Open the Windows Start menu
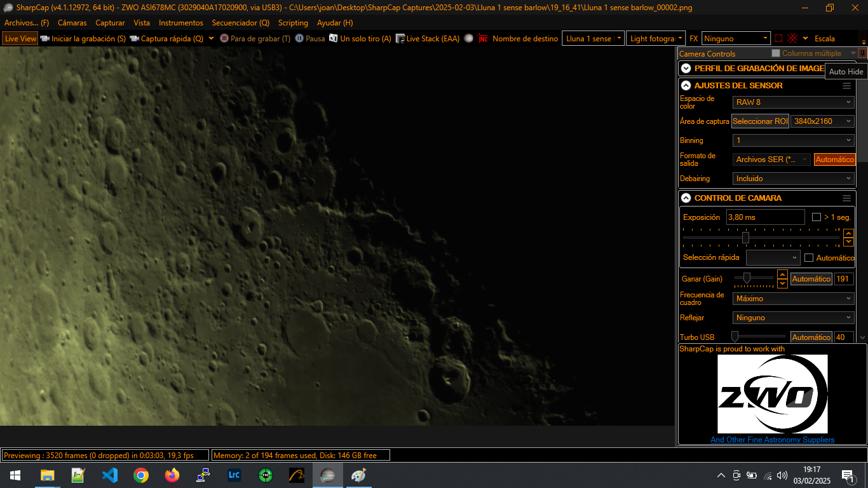 [15, 475]
